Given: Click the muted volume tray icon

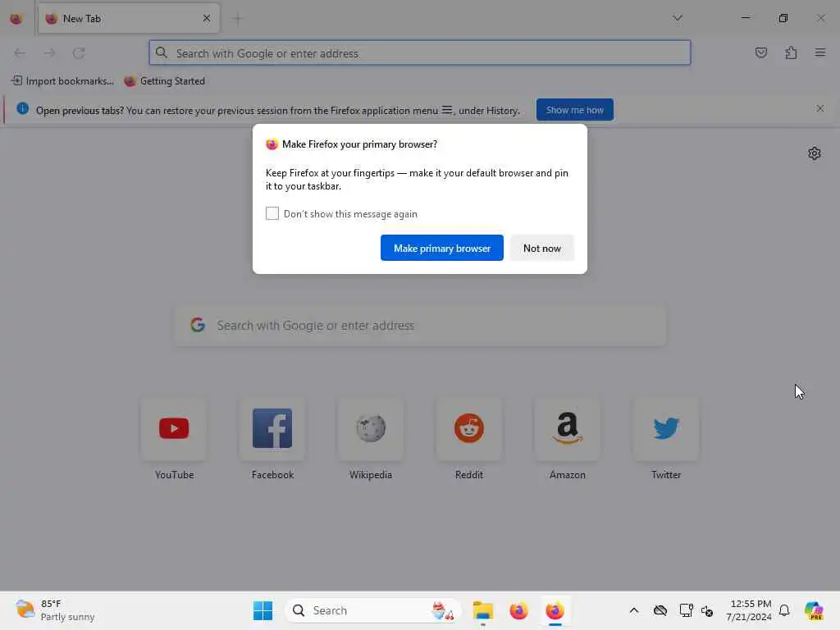Looking at the screenshot, I should pyautogui.click(x=706, y=611).
